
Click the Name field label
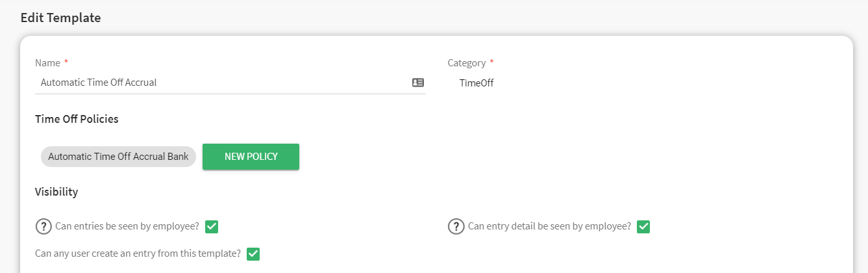click(x=47, y=63)
